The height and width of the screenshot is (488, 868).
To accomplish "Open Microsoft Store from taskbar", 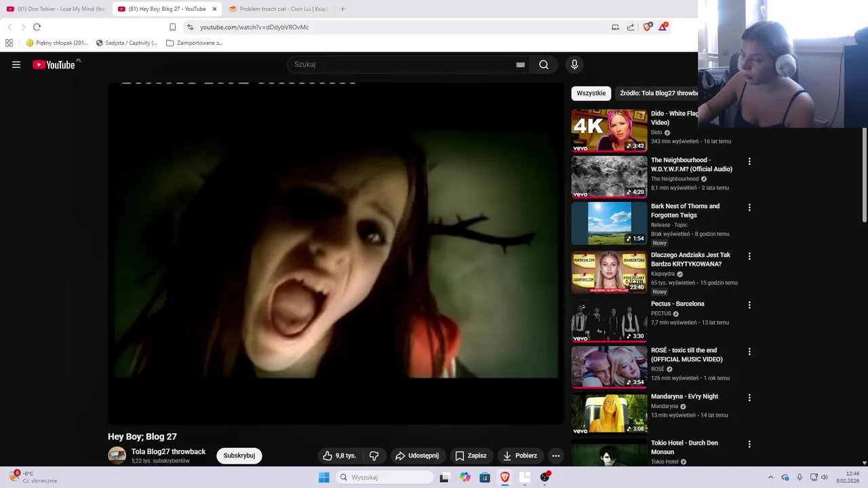I will (485, 477).
